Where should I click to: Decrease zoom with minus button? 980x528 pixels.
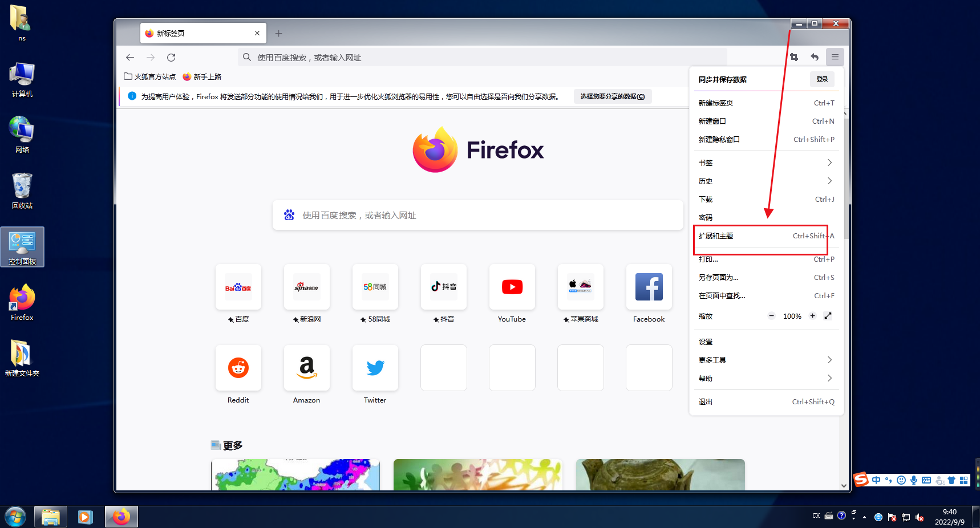click(x=771, y=316)
